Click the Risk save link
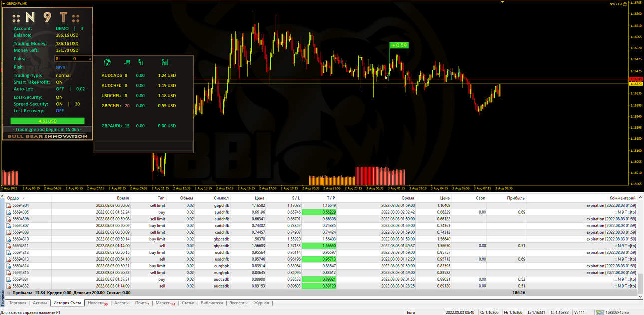The width and height of the screenshot is (644, 315). tap(60, 67)
